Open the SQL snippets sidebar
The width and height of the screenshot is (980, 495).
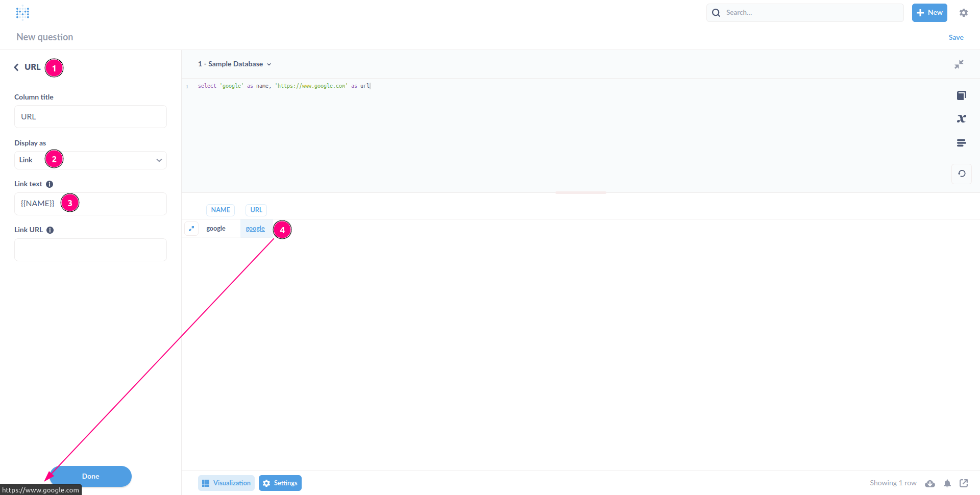pos(962,143)
